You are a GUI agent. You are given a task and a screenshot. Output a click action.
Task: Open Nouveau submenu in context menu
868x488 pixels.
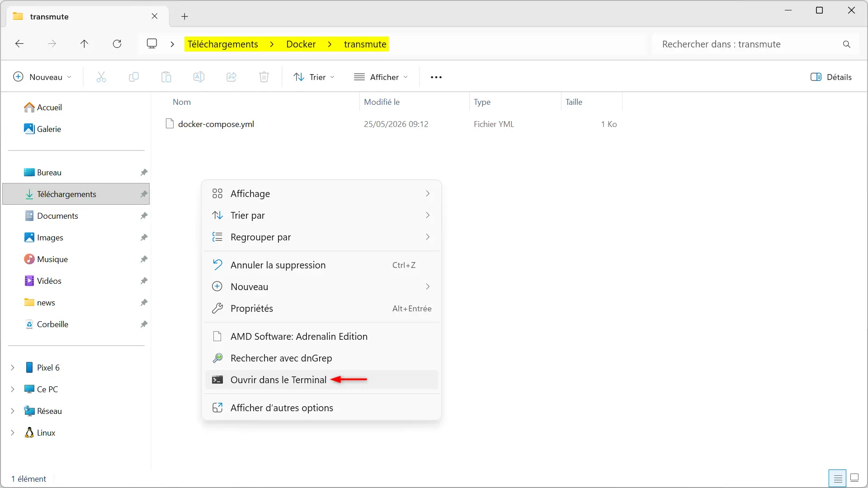tap(321, 286)
